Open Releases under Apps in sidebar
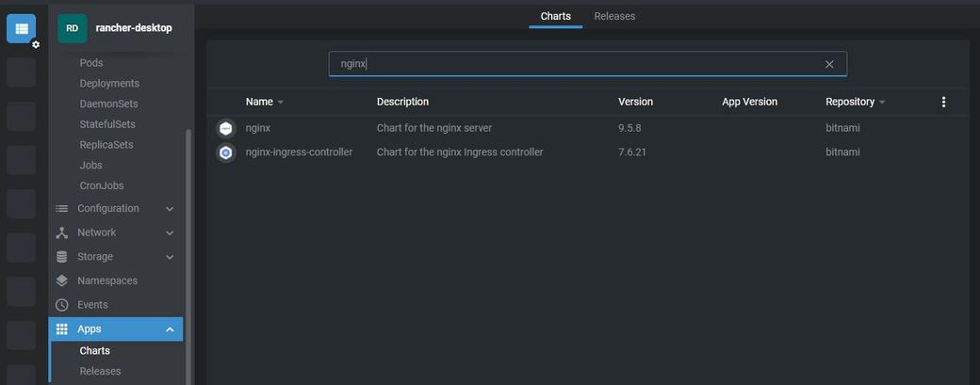This screenshot has height=385, width=980. tap(100, 371)
